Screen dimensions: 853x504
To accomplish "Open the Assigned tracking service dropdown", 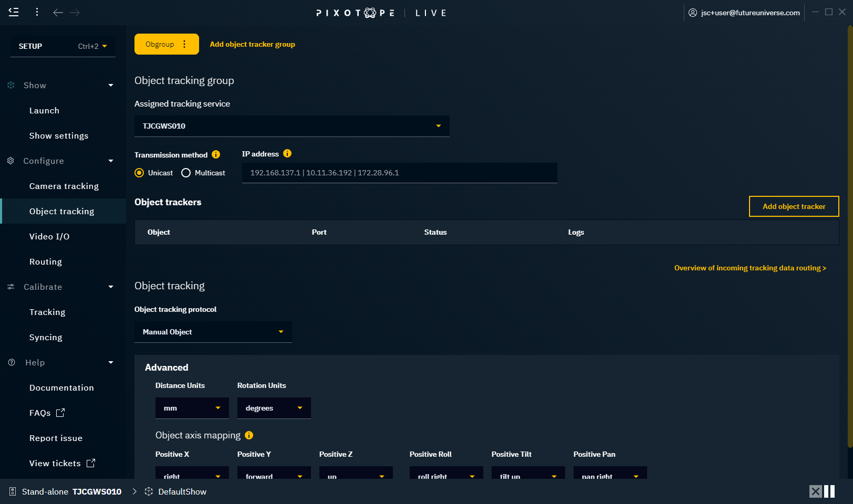I will [x=292, y=126].
